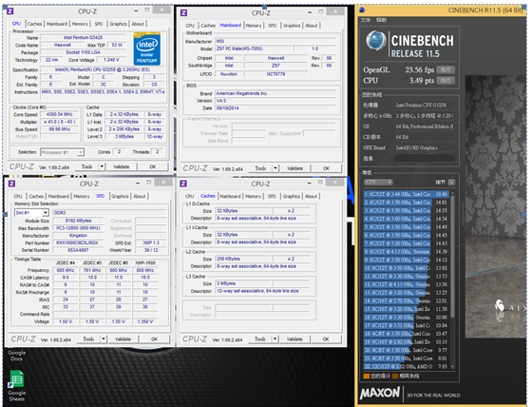Click the BIOS date 09/19/2014 field
The width and height of the screenshot is (532, 407).
(x=275, y=108)
